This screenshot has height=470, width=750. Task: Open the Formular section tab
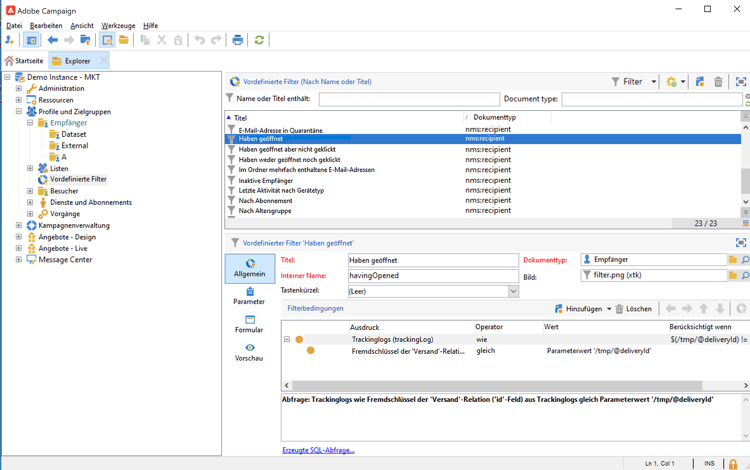coord(249,324)
